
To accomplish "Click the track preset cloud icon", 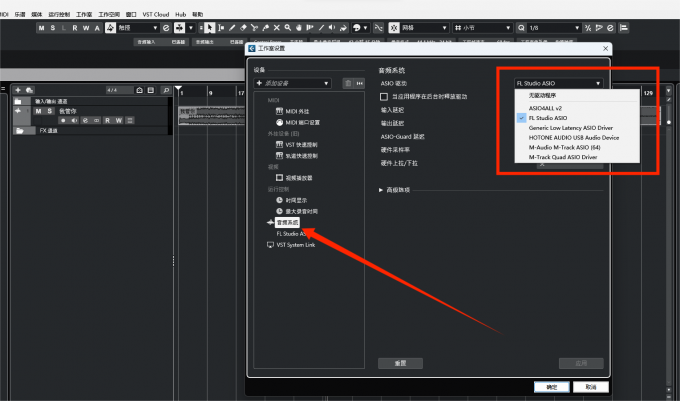I will click(29, 90).
